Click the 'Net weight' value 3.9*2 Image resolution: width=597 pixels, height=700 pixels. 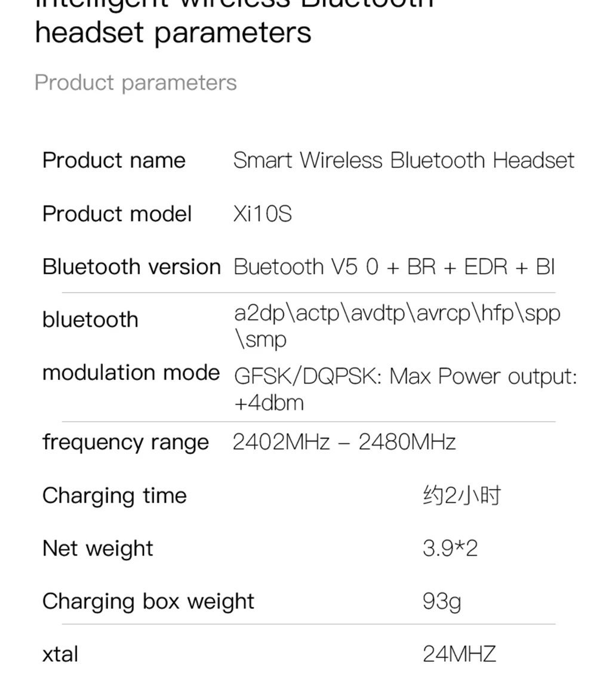coord(450,548)
